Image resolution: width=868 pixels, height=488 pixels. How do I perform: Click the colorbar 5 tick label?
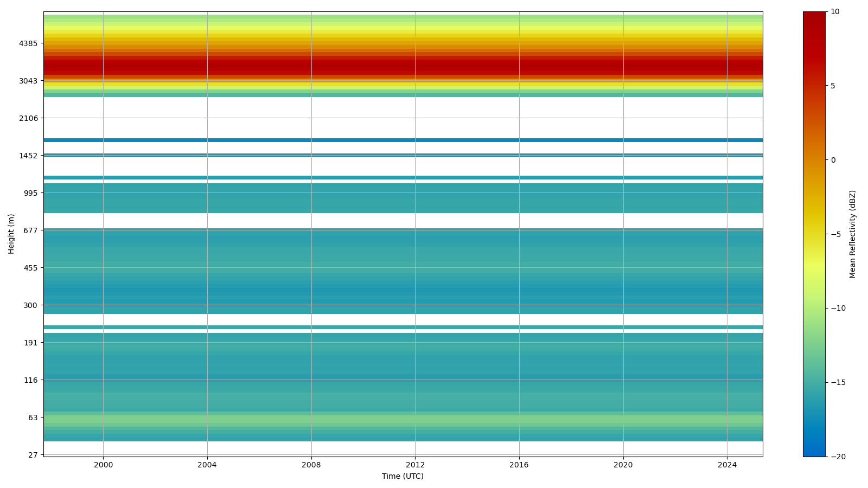[833, 86]
